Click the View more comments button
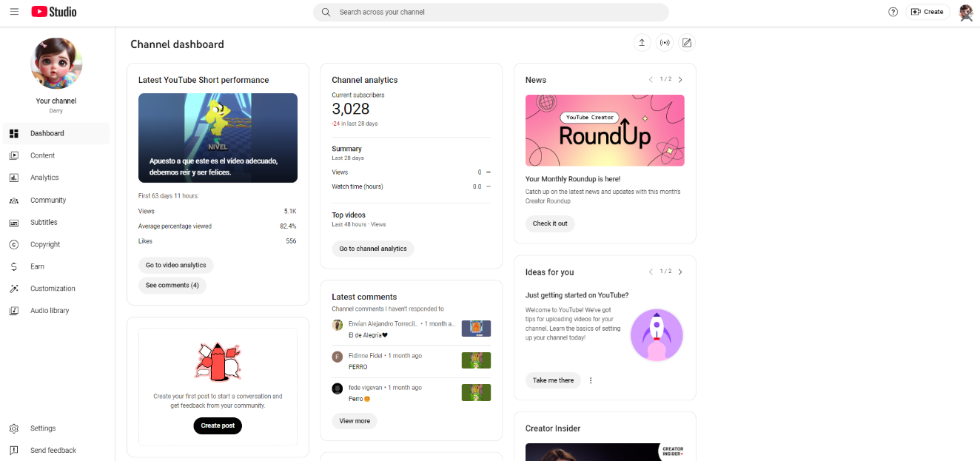Screen dimensions: 980x461 [355, 421]
